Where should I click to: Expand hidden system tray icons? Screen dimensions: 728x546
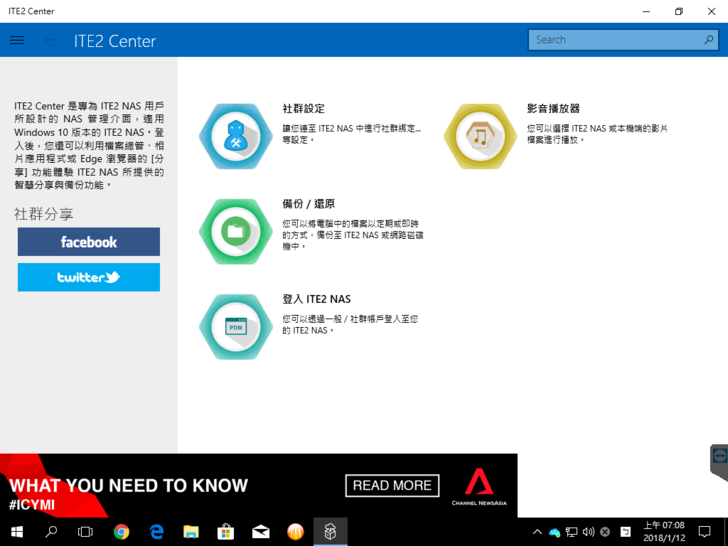pyautogui.click(x=537, y=532)
